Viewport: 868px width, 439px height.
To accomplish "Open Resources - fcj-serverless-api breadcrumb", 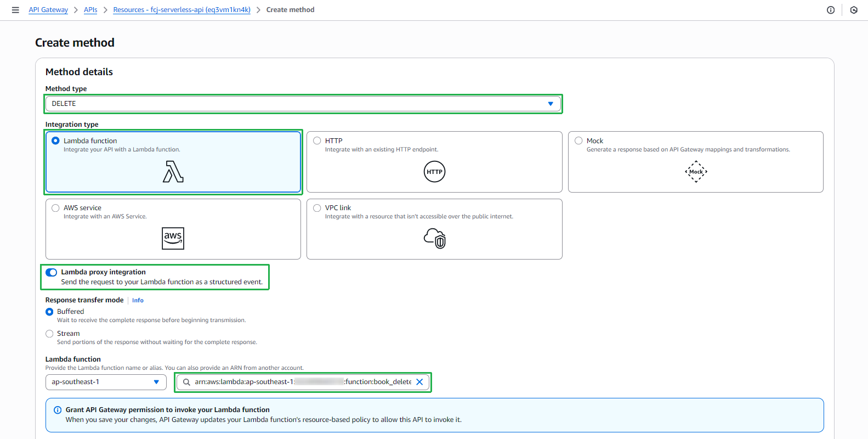I will (181, 10).
